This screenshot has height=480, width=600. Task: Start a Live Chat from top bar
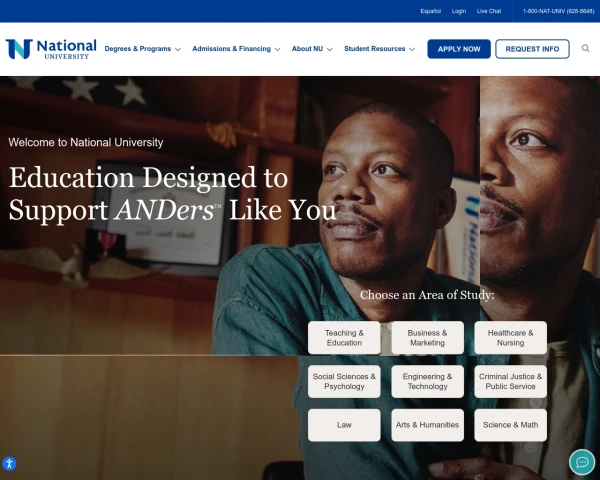pyautogui.click(x=489, y=11)
